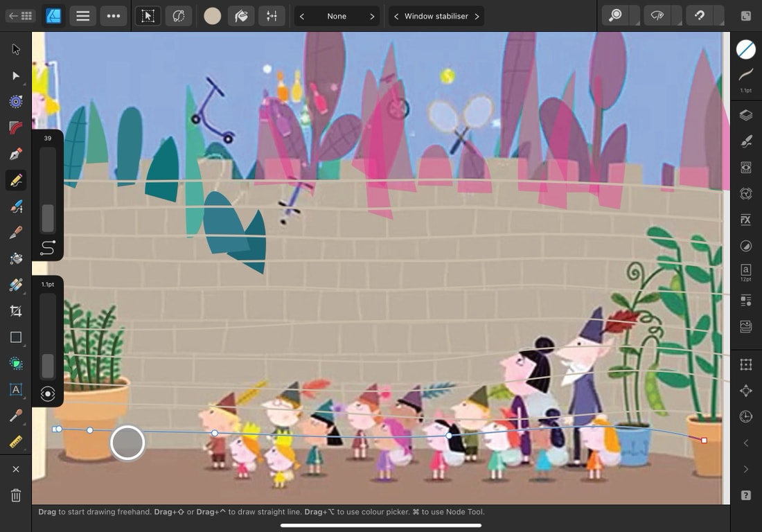Tap the circular target icon below width slider
The width and height of the screenshot is (762, 532).
coord(48,394)
